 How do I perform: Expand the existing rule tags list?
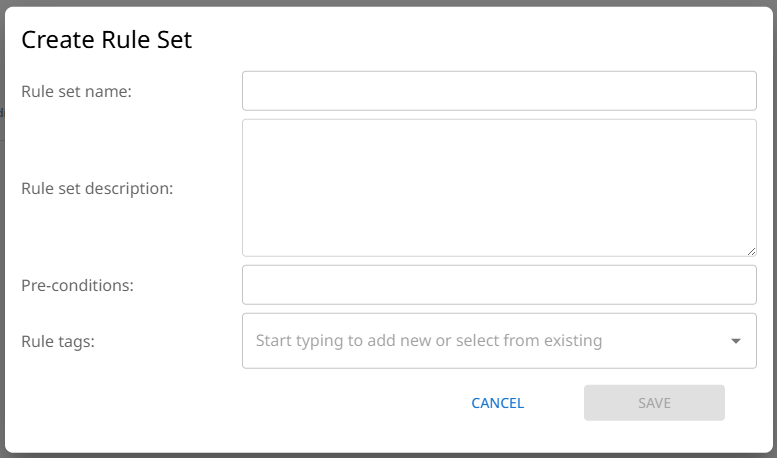coord(736,341)
